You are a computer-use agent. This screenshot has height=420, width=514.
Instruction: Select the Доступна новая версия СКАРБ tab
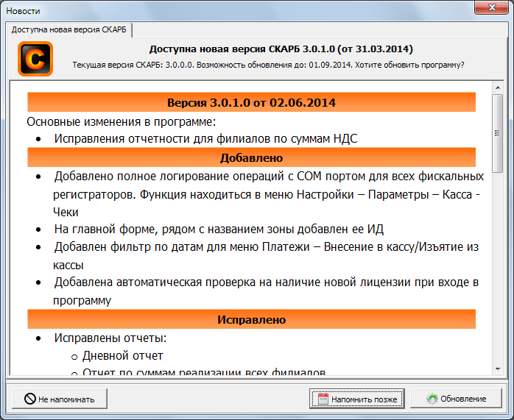click(x=69, y=29)
